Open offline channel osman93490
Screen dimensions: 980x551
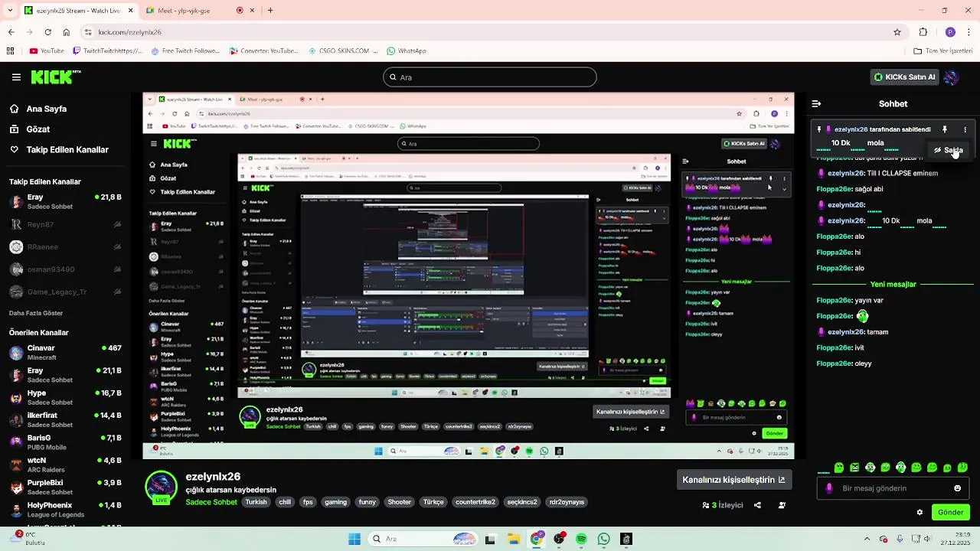pyautogui.click(x=65, y=269)
